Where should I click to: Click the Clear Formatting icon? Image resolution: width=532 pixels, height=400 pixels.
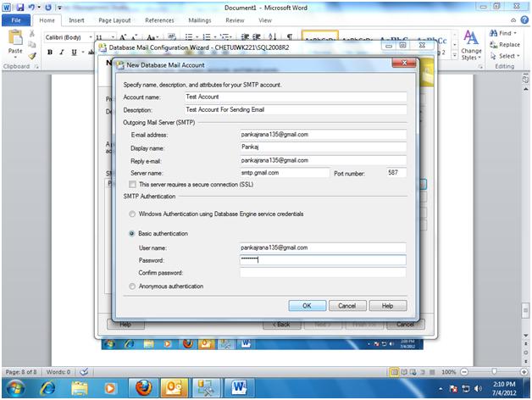[172, 36]
